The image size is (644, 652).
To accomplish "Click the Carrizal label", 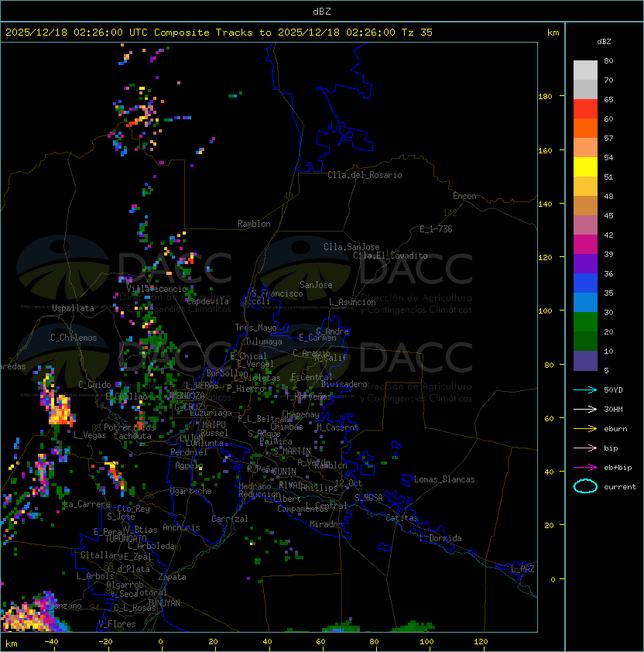I will 230,519.
